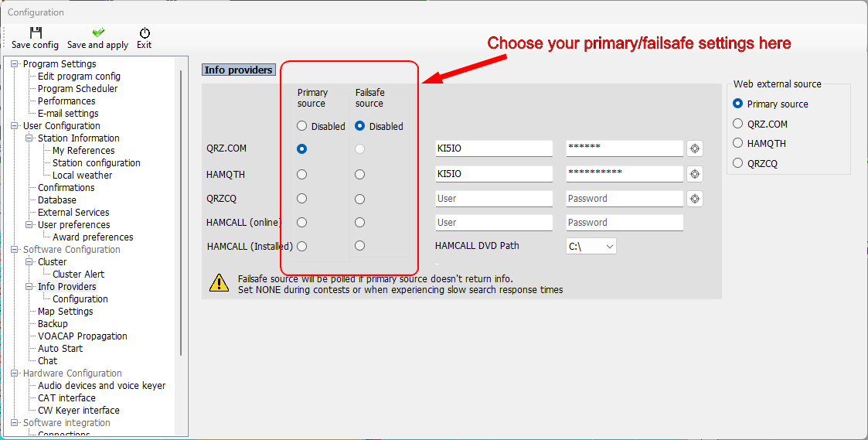Click the Save config floppy disk icon

click(36, 32)
